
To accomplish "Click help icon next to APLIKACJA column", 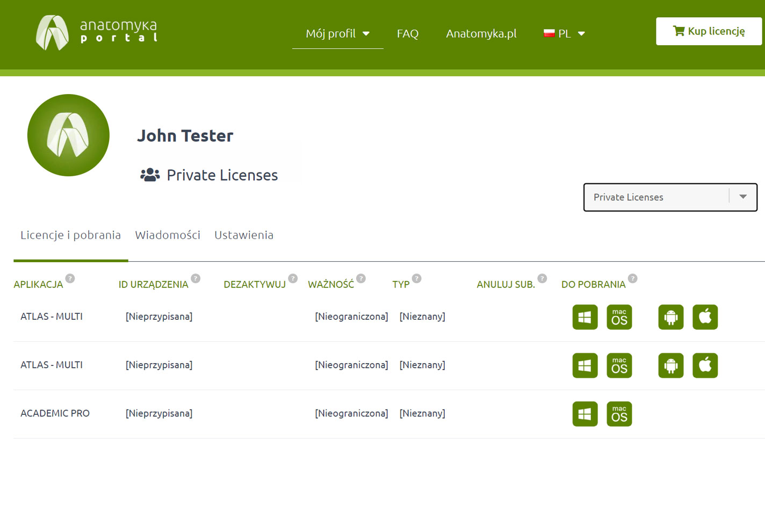I will [70, 278].
